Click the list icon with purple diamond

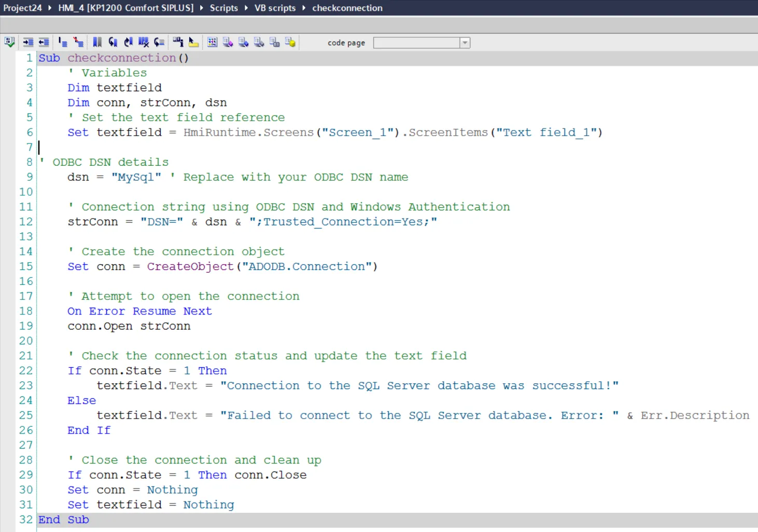click(x=228, y=42)
